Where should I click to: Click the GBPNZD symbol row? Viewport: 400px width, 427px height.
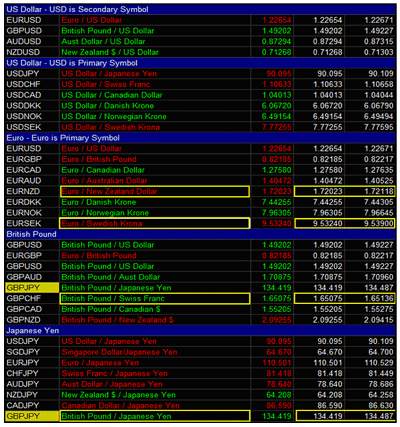[200, 320]
